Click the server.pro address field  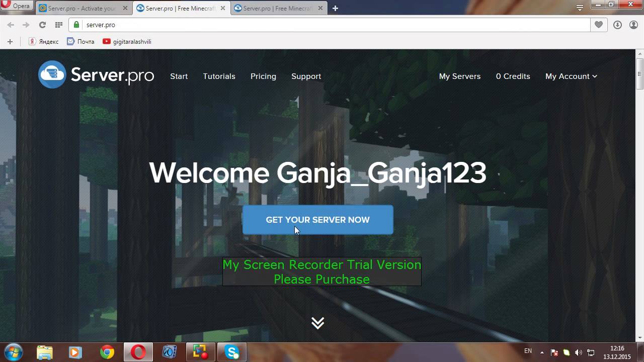(330, 25)
